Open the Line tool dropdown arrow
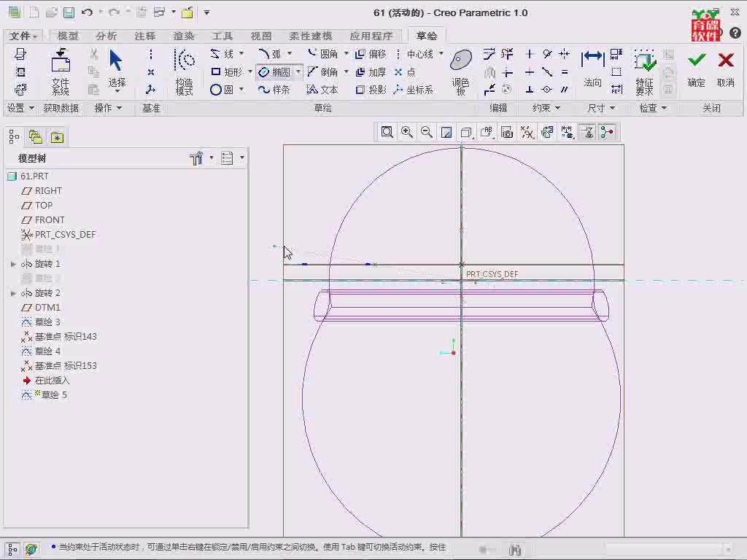This screenshot has width=747, height=560. (x=241, y=53)
